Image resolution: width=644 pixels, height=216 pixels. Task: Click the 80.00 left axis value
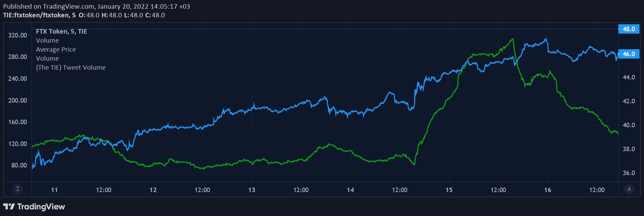tap(19, 165)
